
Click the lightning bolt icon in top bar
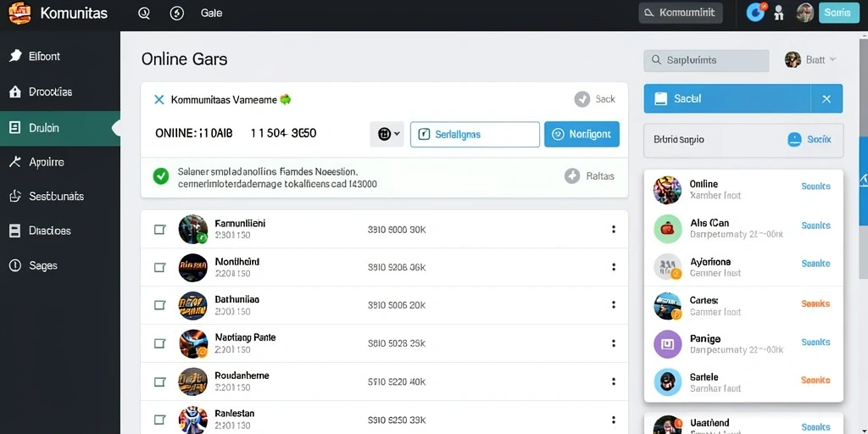click(x=176, y=14)
